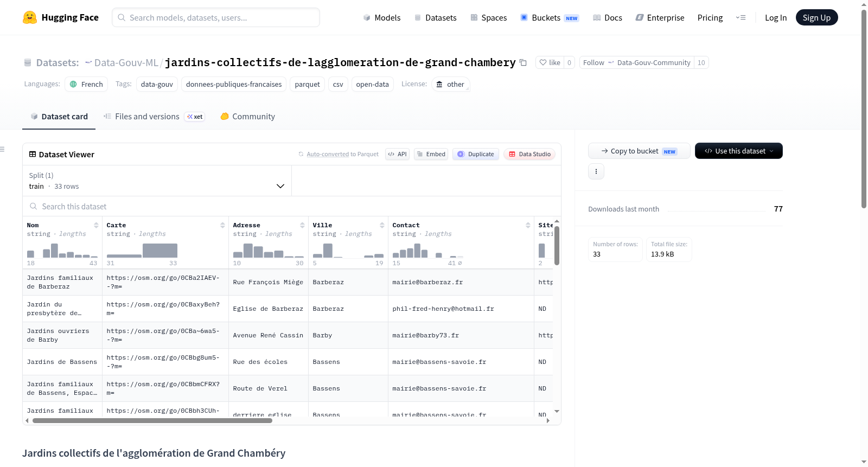The width and height of the screenshot is (868, 467).
Task: Sort the Contact column with its arrows
Action: tap(528, 225)
